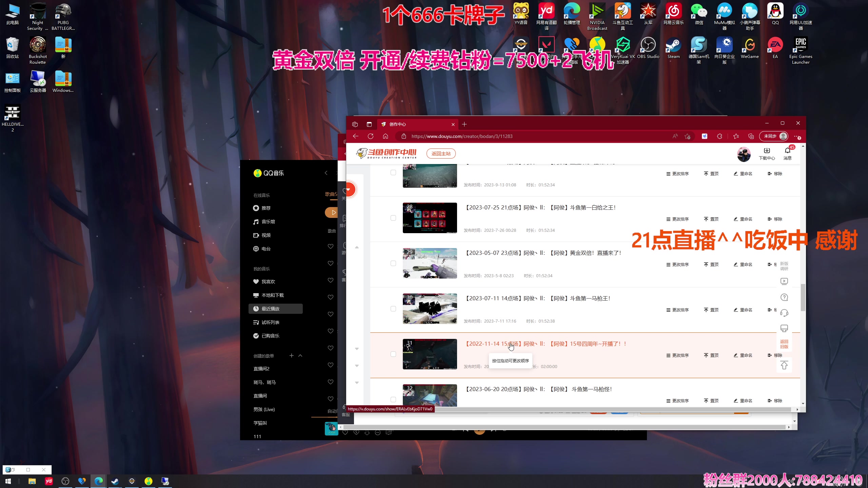Open the customer service headset icon
Viewport: 868px width, 488px height.
[x=784, y=313]
